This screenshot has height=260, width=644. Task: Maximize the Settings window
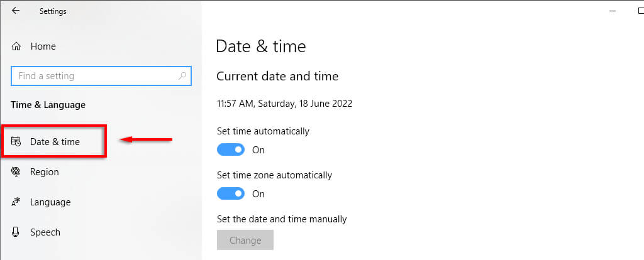[x=640, y=11]
